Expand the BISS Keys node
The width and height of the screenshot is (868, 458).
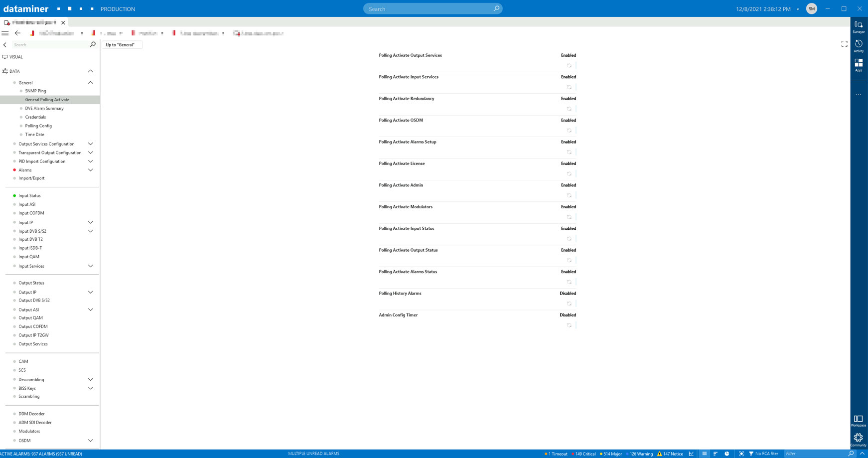pos(91,388)
